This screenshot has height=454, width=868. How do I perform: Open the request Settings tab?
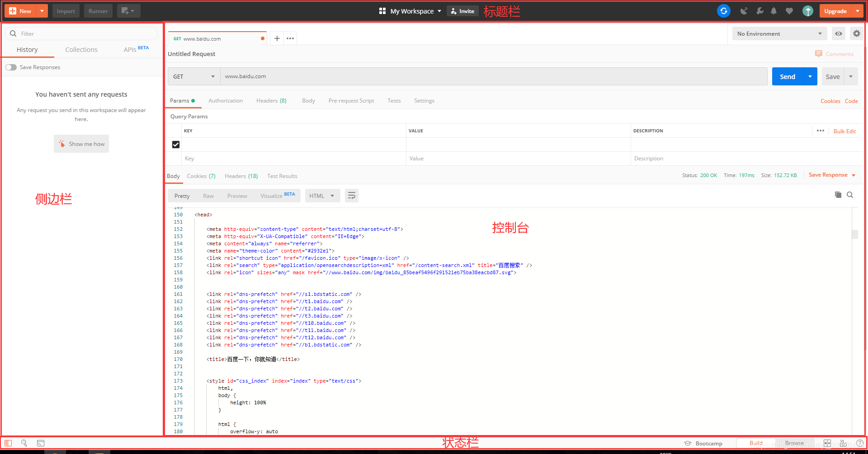click(424, 101)
